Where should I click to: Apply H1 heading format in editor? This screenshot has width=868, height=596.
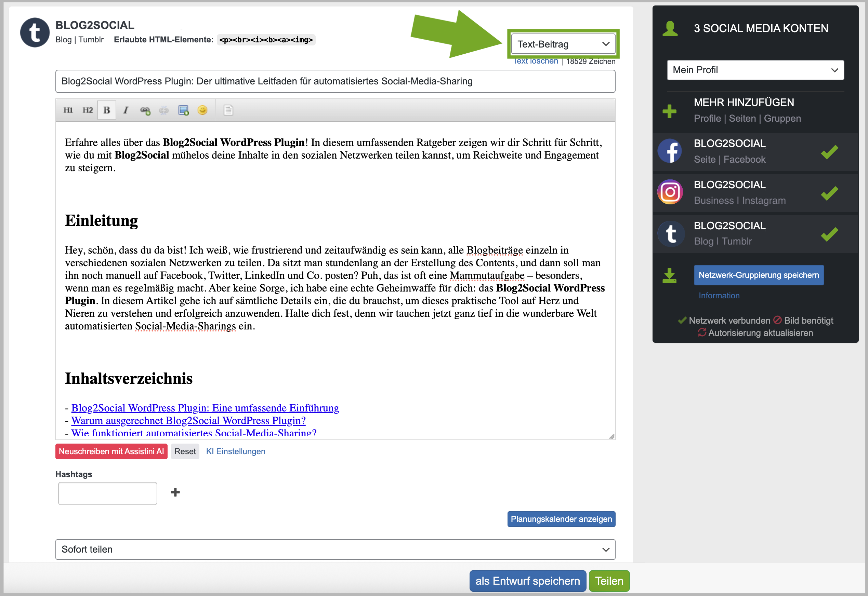pos(68,110)
